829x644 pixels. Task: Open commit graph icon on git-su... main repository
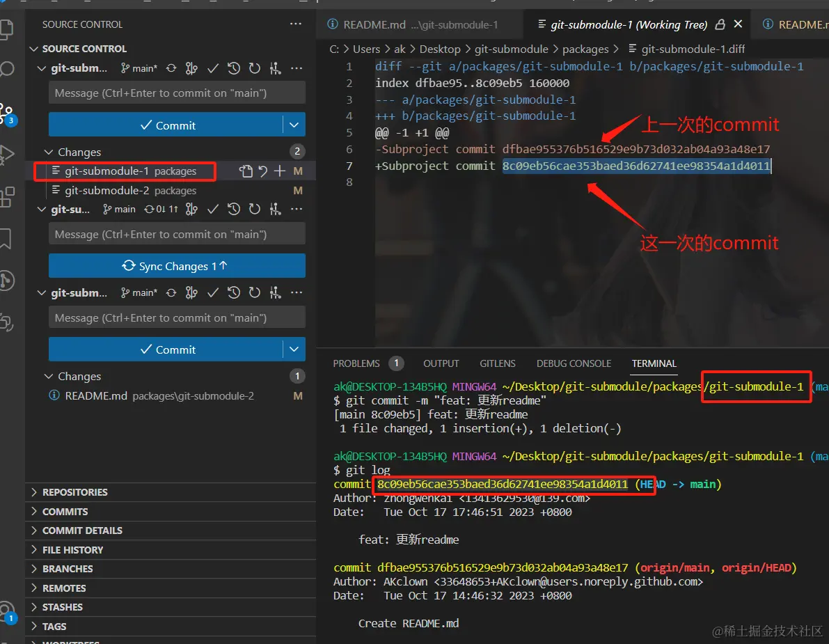[191, 210]
